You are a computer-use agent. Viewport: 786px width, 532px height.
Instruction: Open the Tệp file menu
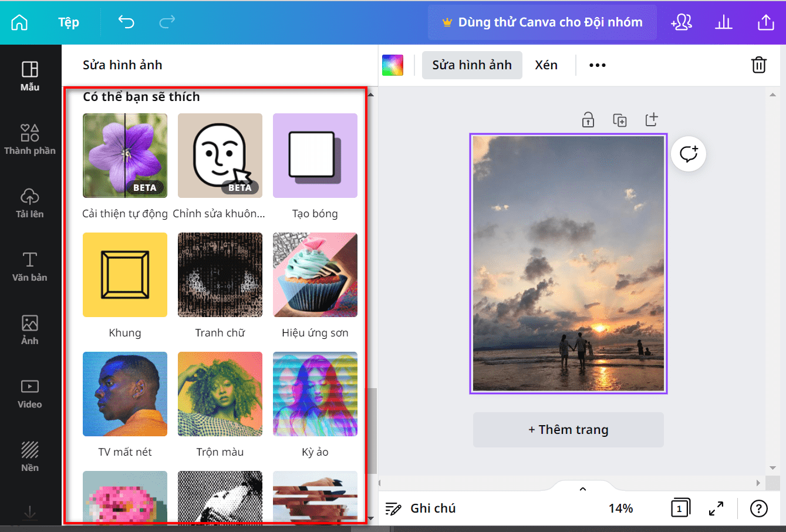click(x=69, y=22)
